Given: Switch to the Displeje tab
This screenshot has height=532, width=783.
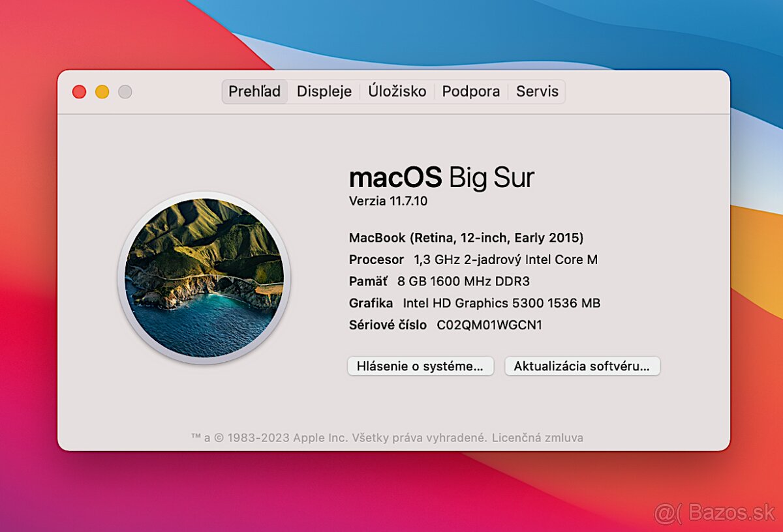Looking at the screenshot, I should (324, 91).
